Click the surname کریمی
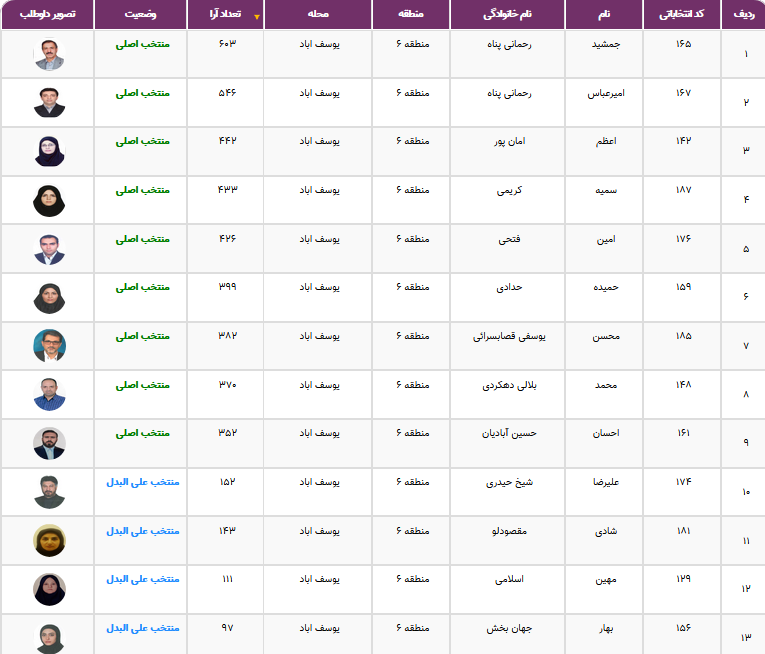Viewport: 765px width, 654px height. [509, 190]
